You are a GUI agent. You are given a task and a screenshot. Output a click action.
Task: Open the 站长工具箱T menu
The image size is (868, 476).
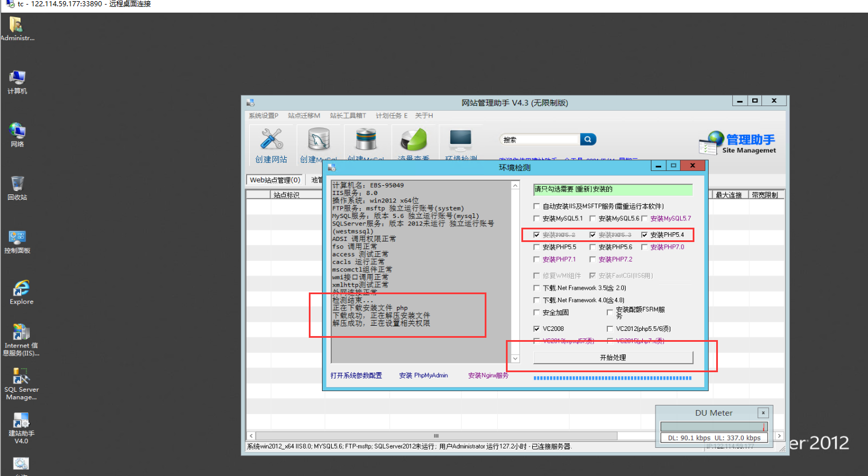(348, 116)
